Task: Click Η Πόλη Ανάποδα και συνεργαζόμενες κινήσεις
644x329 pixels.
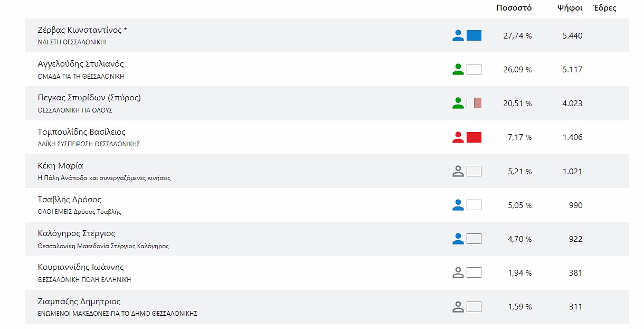Action: (104, 178)
